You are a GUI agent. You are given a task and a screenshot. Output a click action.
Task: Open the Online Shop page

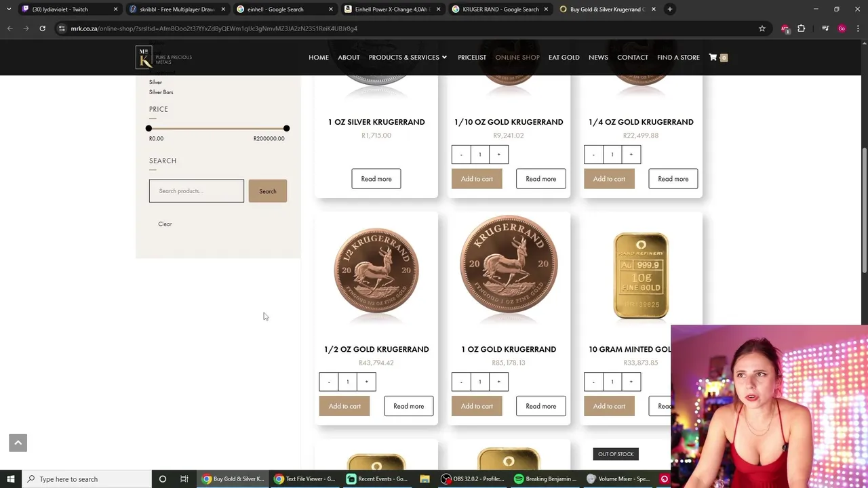[x=517, y=58]
